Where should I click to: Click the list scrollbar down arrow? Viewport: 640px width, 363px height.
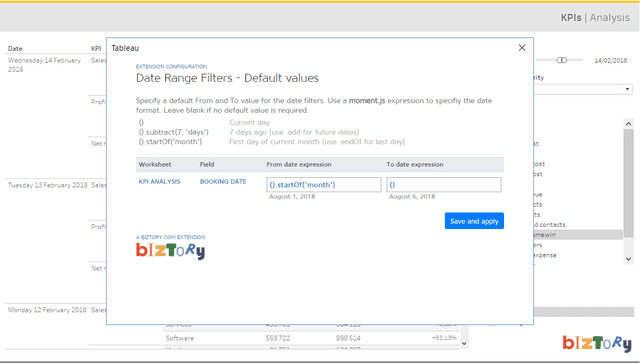[628, 259]
